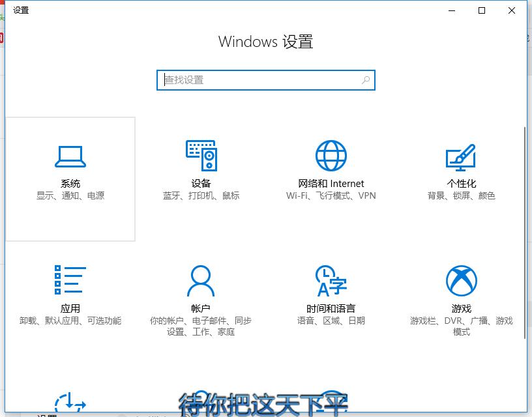
Task: Select the highlighted 系统 tile
Action: (x=70, y=179)
